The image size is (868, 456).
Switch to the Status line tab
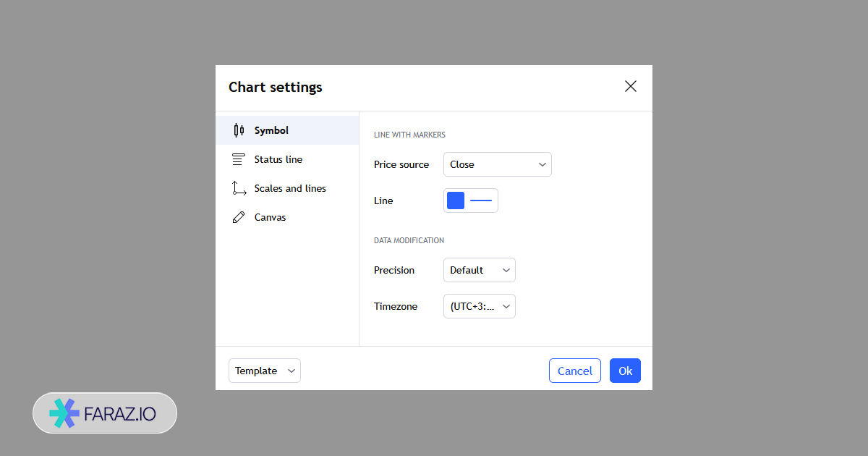tap(278, 159)
